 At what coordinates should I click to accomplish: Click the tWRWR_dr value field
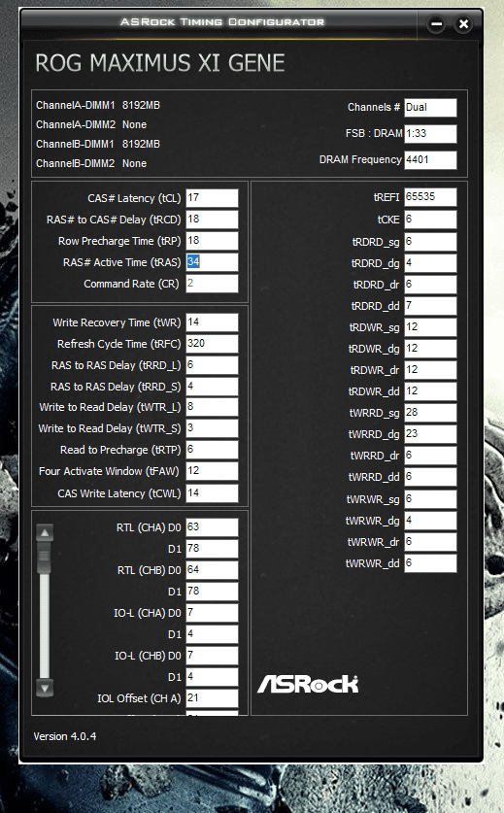point(430,541)
